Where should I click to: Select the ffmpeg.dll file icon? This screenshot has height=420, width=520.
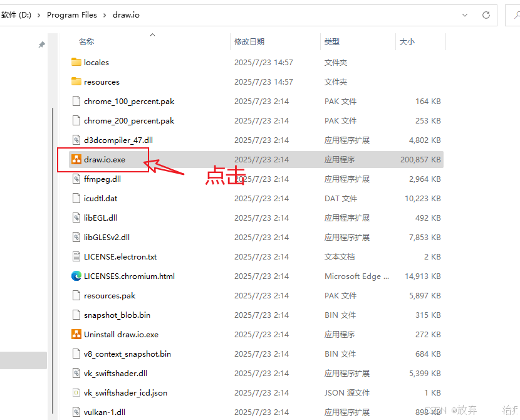76,179
